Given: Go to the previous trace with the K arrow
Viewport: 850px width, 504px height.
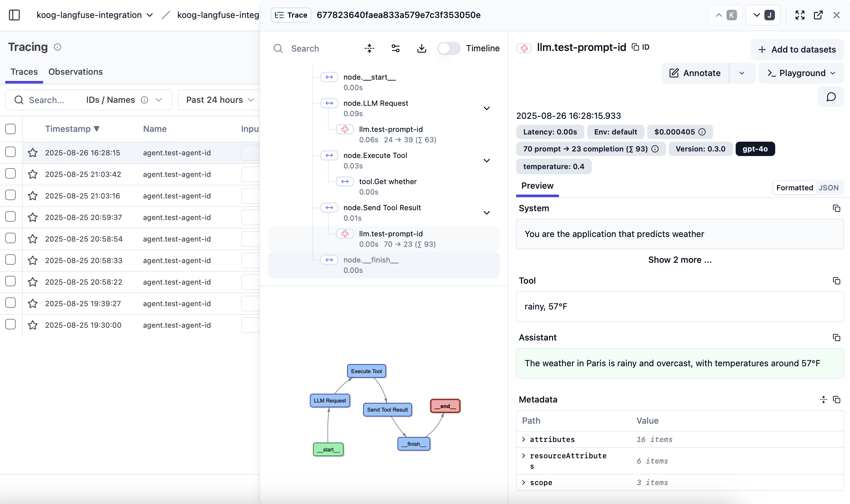Looking at the screenshot, I should click(725, 15).
